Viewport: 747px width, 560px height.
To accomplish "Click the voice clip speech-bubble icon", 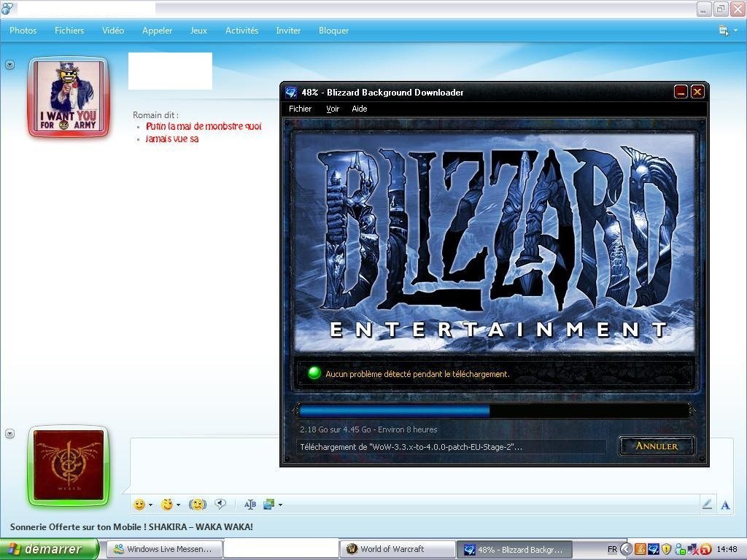I will click(220, 504).
